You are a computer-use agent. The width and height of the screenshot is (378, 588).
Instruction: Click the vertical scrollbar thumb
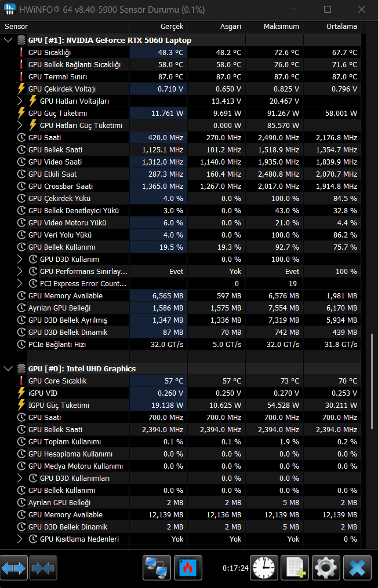(372, 381)
